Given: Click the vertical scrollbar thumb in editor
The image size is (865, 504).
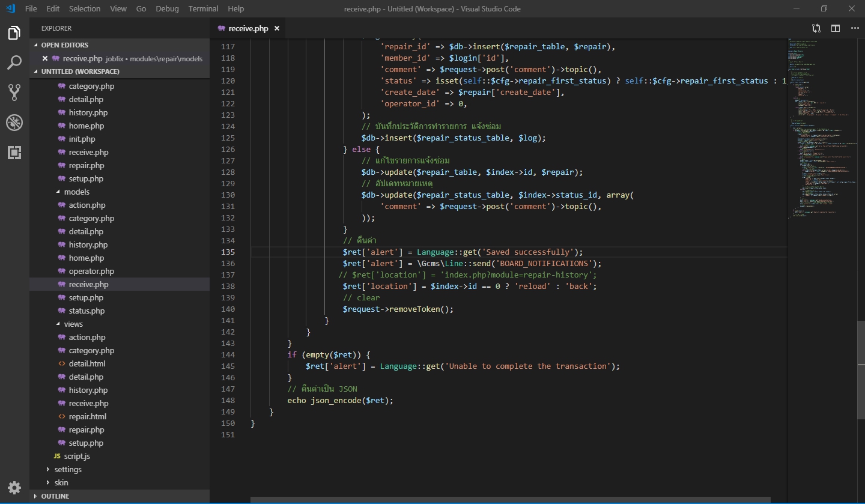Looking at the screenshot, I should point(861,369).
